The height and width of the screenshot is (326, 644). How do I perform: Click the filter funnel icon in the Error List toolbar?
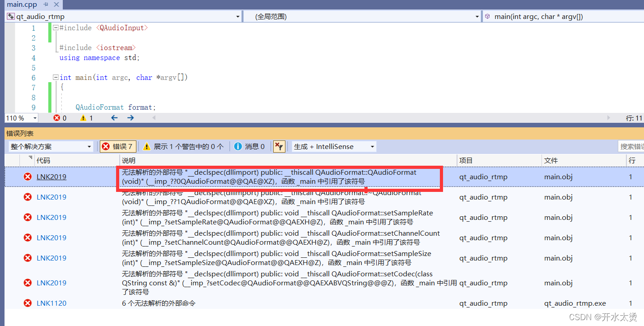tap(279, 146)
